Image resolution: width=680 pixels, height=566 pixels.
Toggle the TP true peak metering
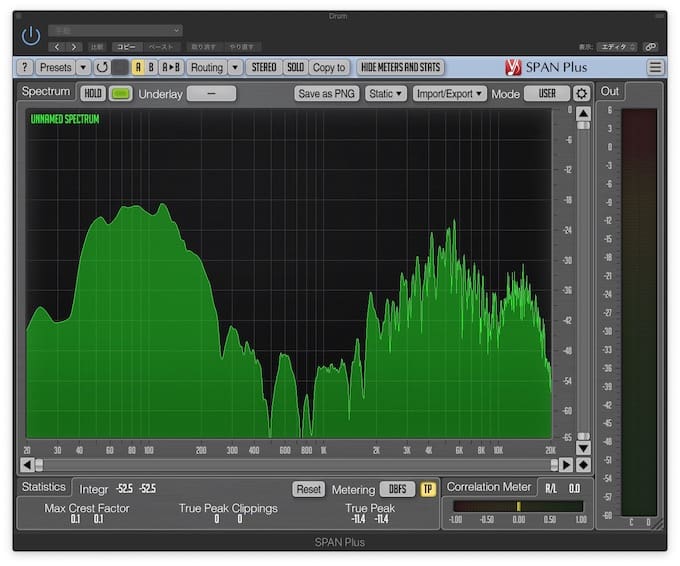tap(427, 489)
